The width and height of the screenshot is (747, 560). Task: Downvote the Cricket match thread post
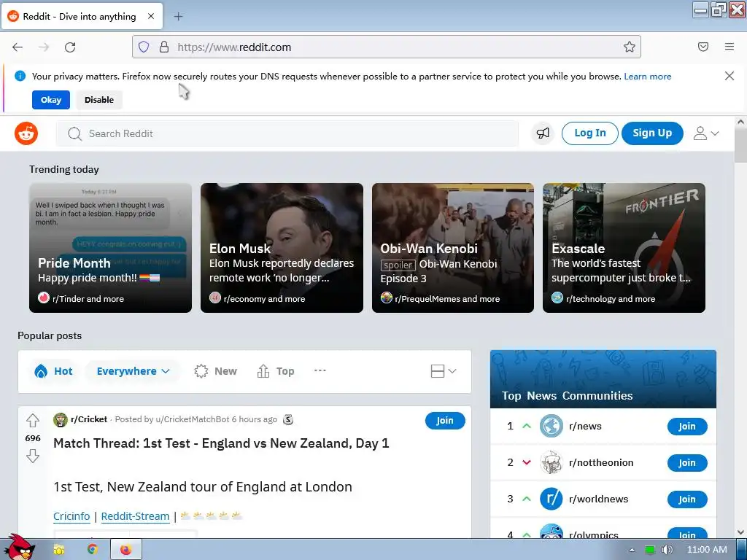tap(32, 456)
